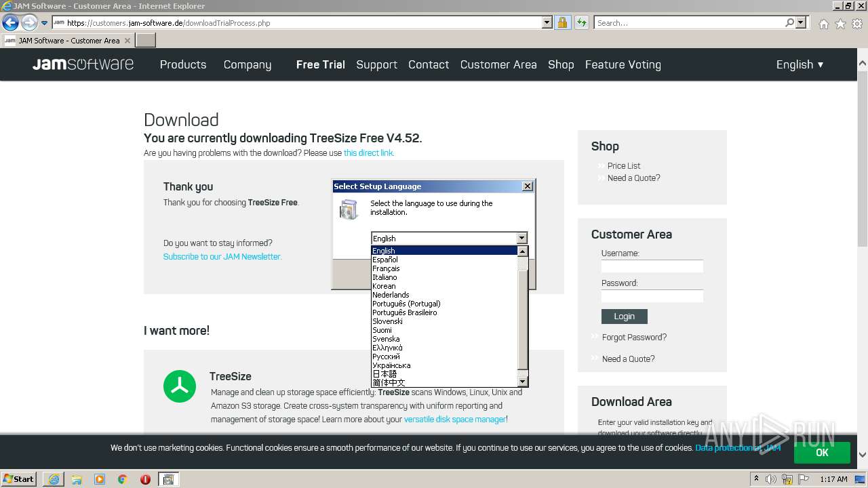Open the Contact page

click(429, 64)
